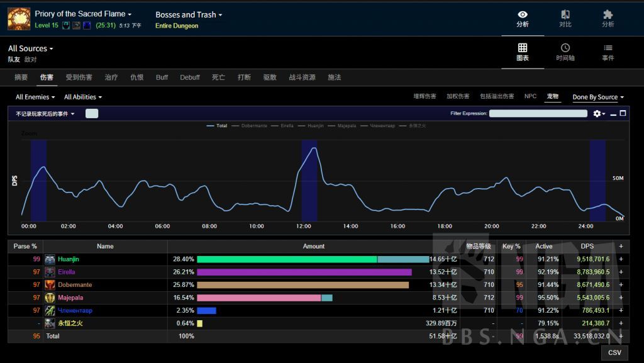Toggle the NPC filter option
Image resolution: width=644 pixels, height=363 pixels.
(530, 96)
